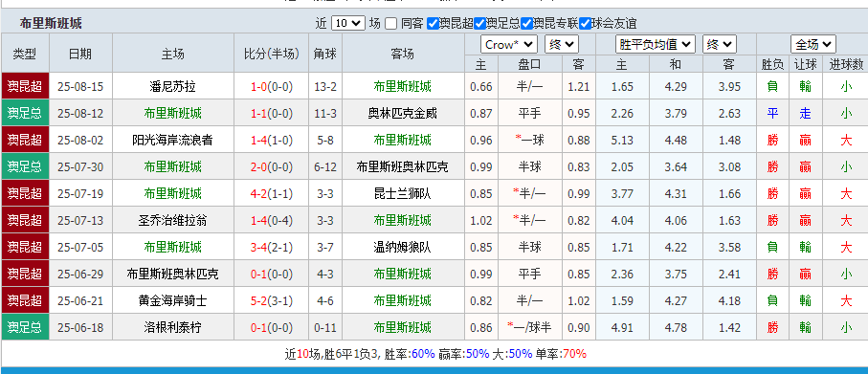Open the recent matches count dropdown showing 10
The width and height of the screenshot is (868, 374).
[348, 23]
